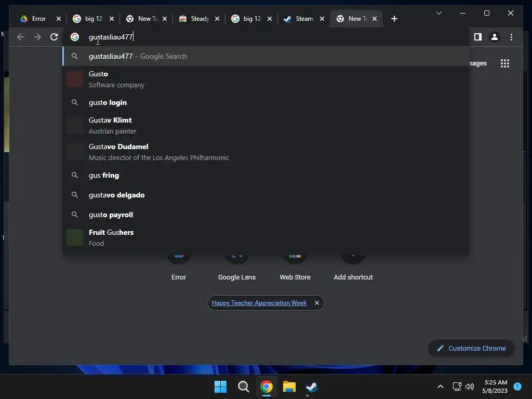Click the Fruit Gushers thumbnail image
The image size is (532, 399).
click(75, 237)
